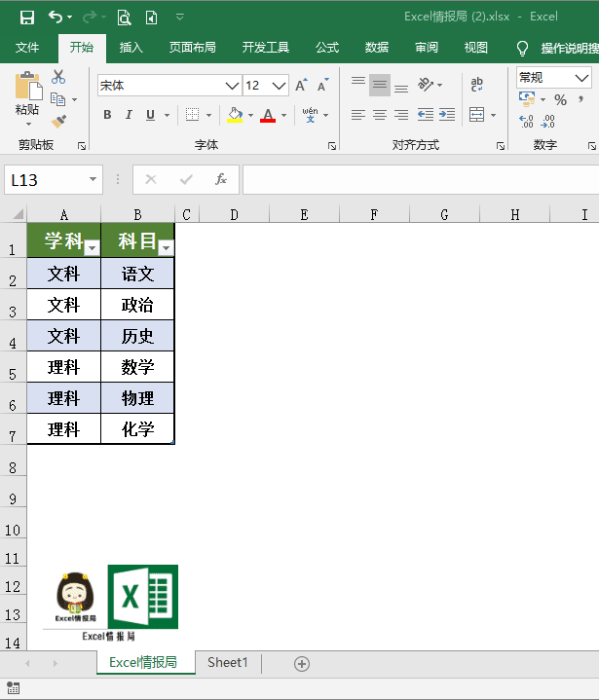
Task: Select the cell containing 物理
Action: [137, 398]
